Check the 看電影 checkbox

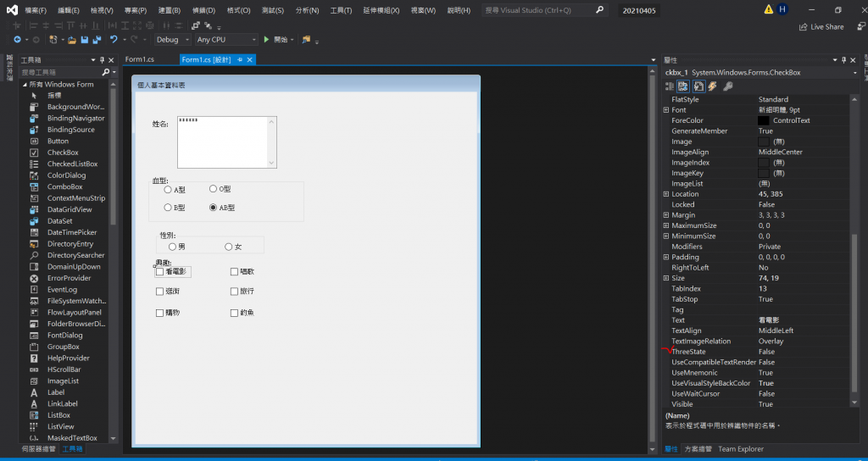click(159, 272)
